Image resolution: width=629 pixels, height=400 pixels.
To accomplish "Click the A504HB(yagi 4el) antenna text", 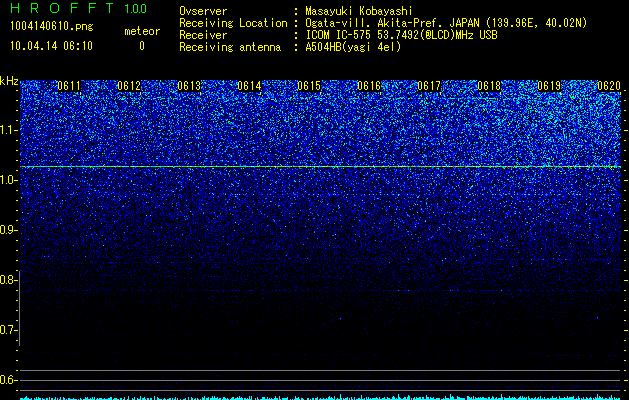I will [353, 47].
